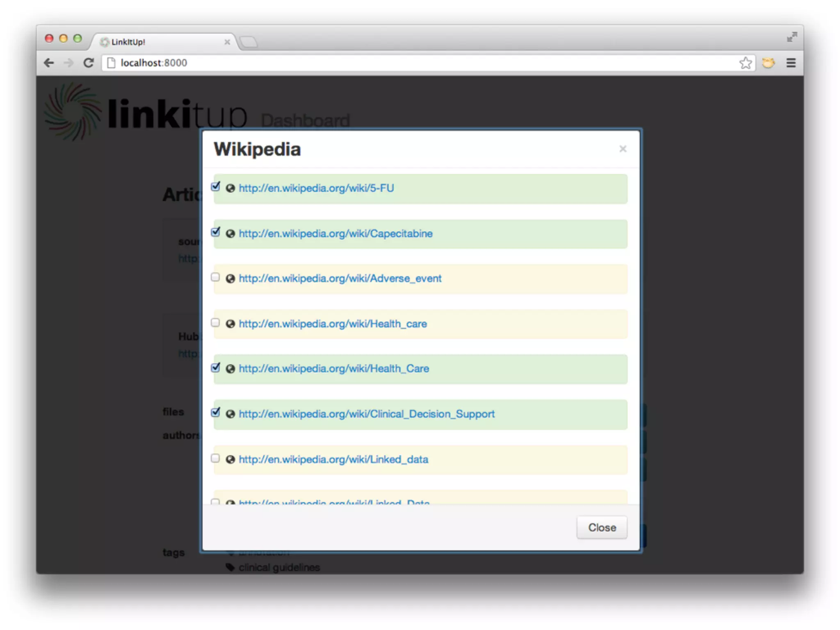Screen dimensions: 840x630
Task: Reload the page with refresh icon
Action: tap(89, 63)
